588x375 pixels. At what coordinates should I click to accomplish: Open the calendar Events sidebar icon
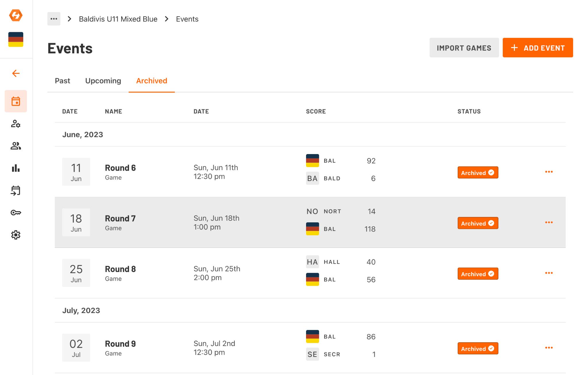[x=16, y=101]
